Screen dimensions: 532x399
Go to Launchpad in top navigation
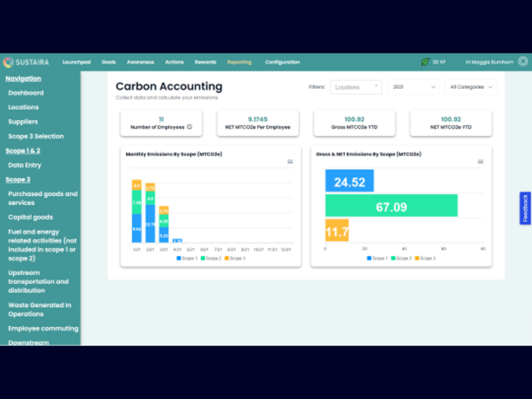(x=77, y=62)
